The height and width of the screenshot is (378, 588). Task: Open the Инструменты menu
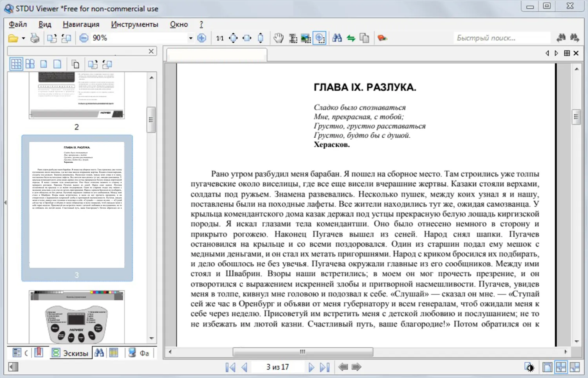[x=134, y=24]
